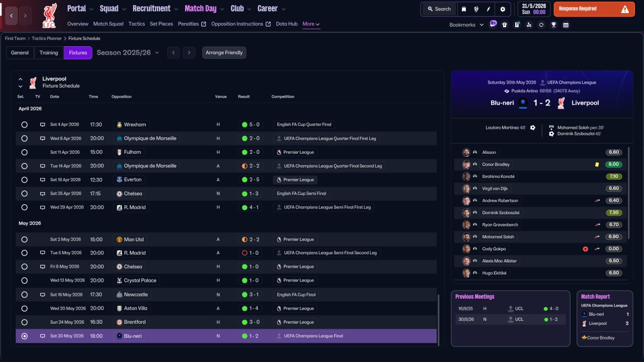Screen dimensions: 644x362
Task: Open the circular arrows transfers bookmark icon
Action: (x=541, y=25)
